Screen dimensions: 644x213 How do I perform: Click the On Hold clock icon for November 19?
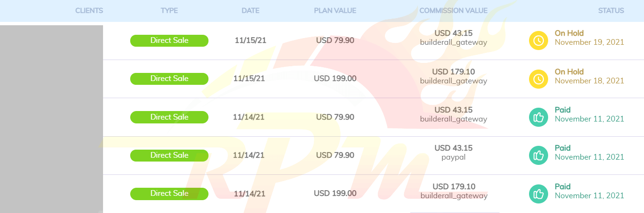tap(539, 41)
